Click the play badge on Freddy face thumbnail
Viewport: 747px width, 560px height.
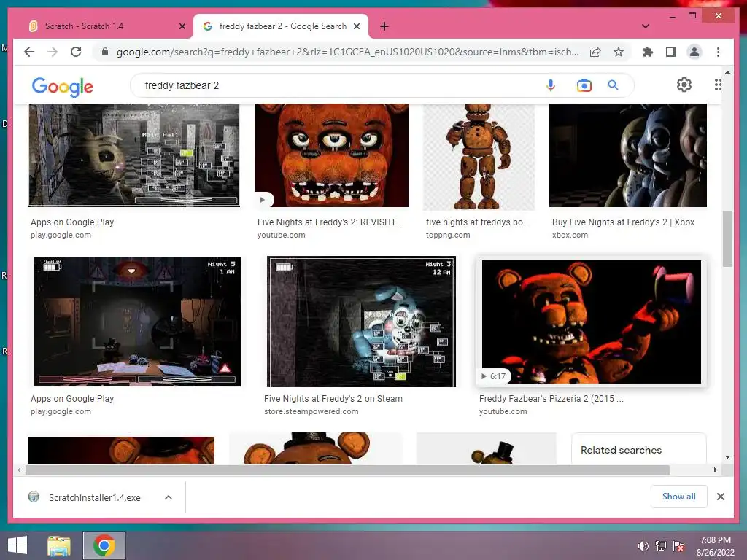(x=263, y=200)
